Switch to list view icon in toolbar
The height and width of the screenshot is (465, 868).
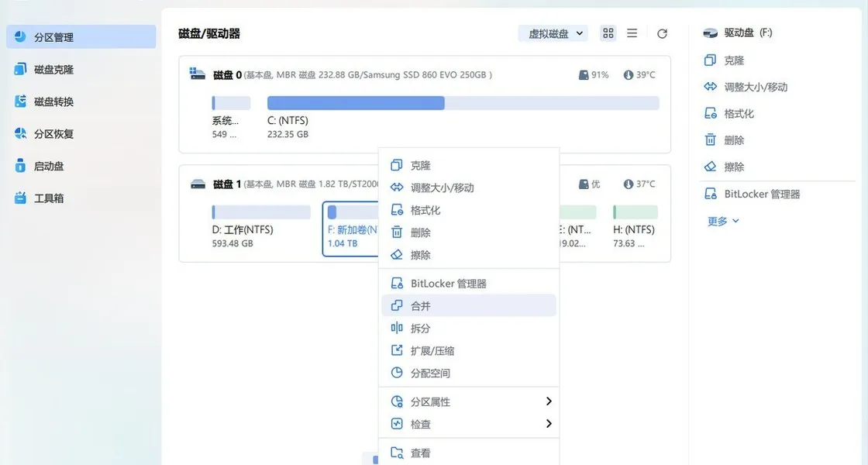coord(632,33)
